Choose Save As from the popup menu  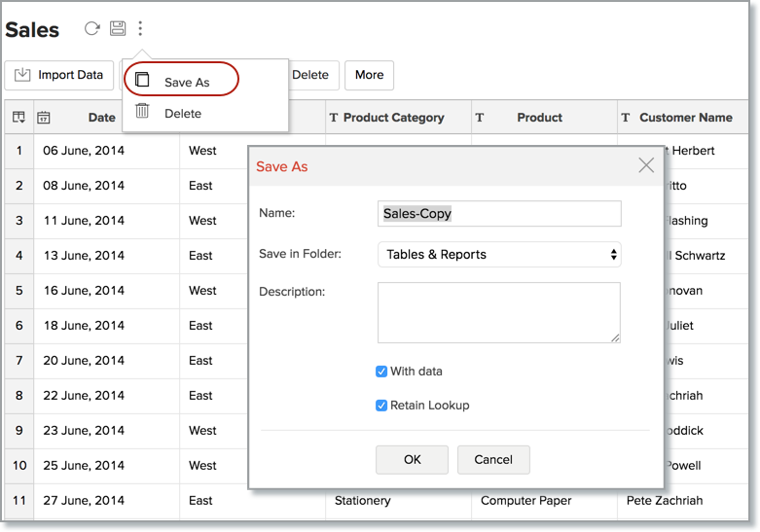click(x=186, y=82)
